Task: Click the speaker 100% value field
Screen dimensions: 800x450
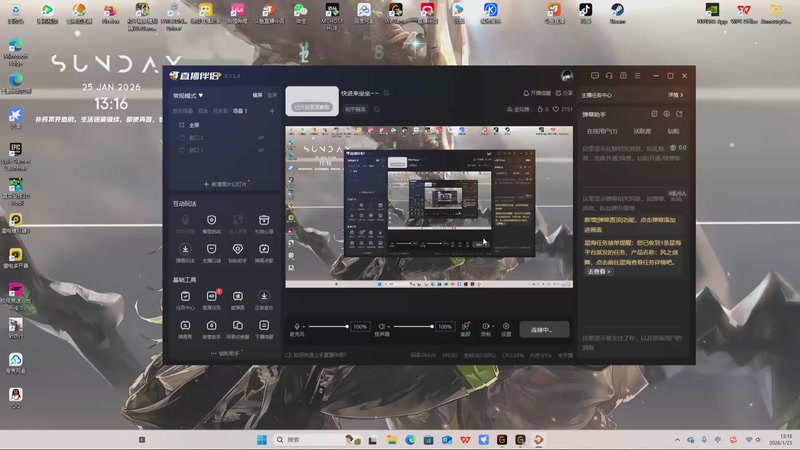Action: click(444, 327)
